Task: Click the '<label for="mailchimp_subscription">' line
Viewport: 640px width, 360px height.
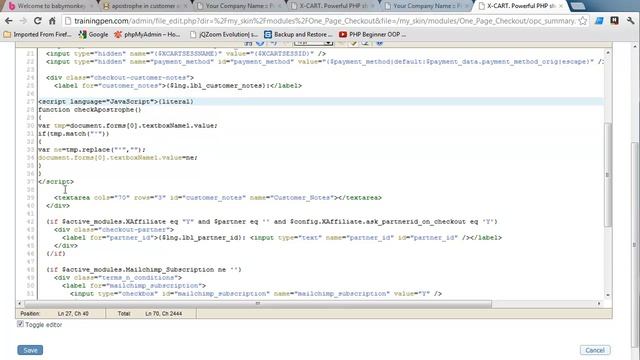Action: (x=134, y=286)
